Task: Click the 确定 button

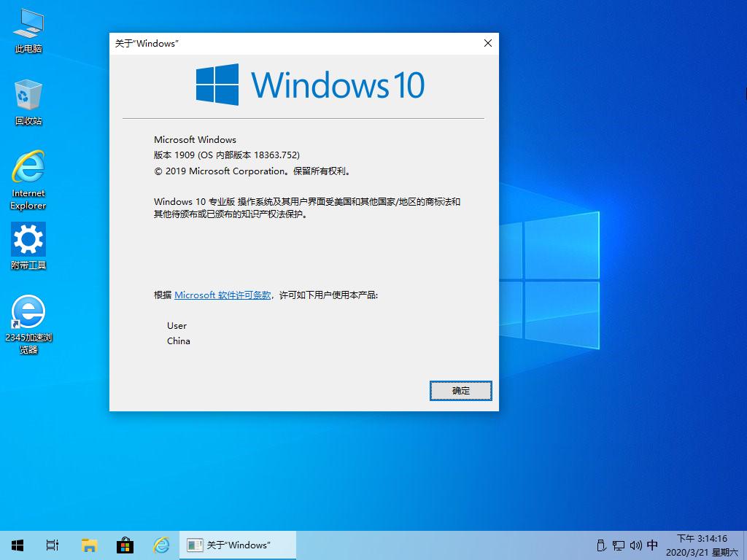Action: [x=461, y=391]
